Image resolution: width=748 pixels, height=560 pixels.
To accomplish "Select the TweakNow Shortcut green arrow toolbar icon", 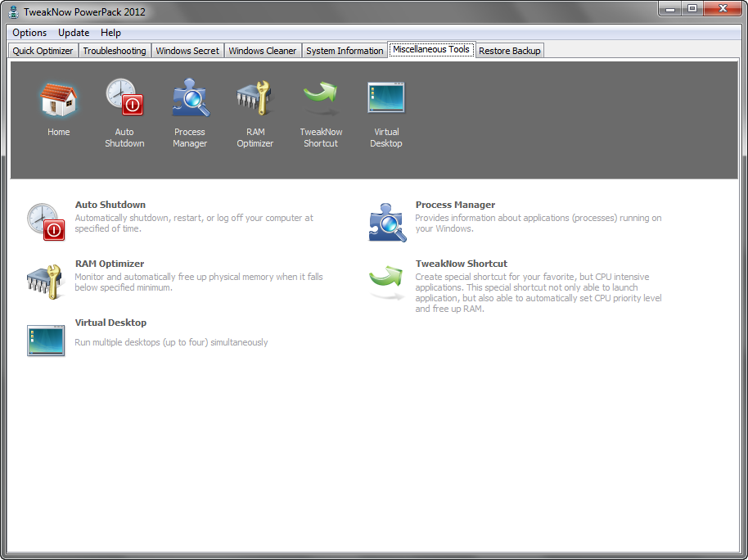I will (x=321, y=98).
